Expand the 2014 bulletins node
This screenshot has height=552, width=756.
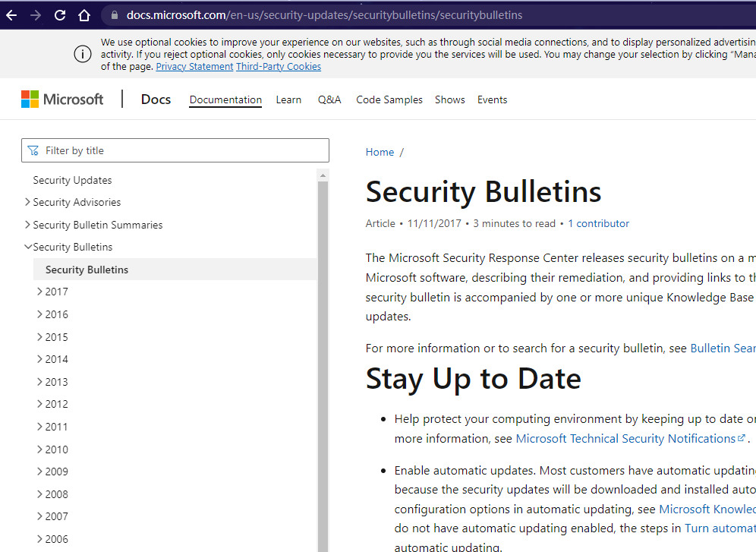(x=40, y=359)
